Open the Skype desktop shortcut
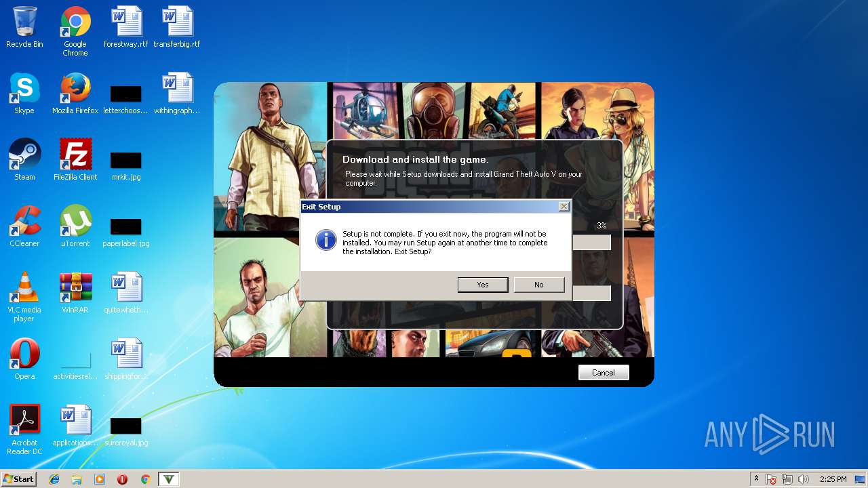868x488 pixels. click(x=24, y=94)
